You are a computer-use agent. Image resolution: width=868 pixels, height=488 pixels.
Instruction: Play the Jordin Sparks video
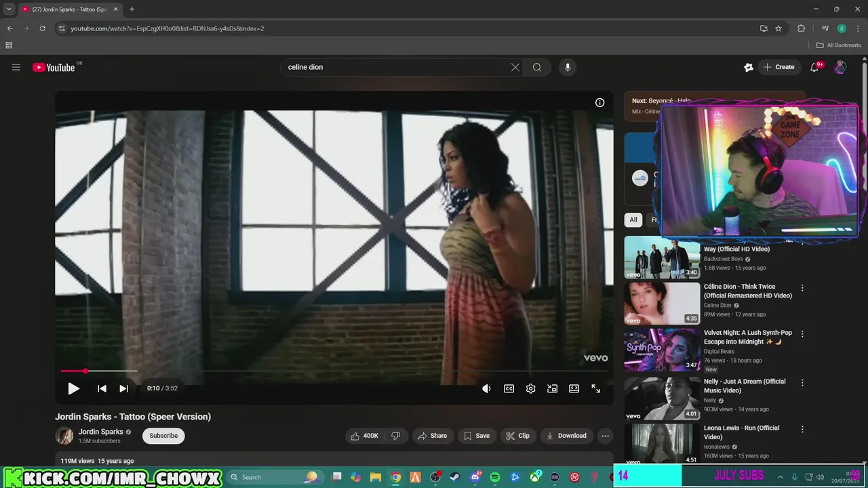[73, 388]
